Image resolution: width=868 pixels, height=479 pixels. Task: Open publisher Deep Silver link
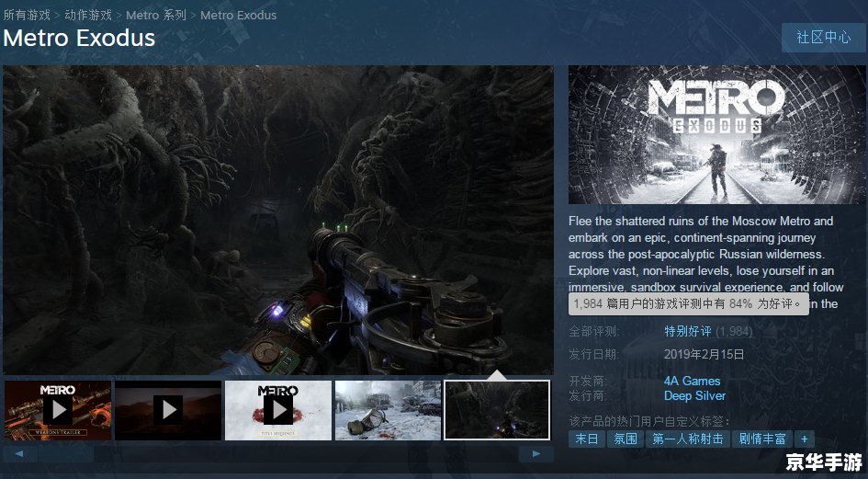click(694, 396)
